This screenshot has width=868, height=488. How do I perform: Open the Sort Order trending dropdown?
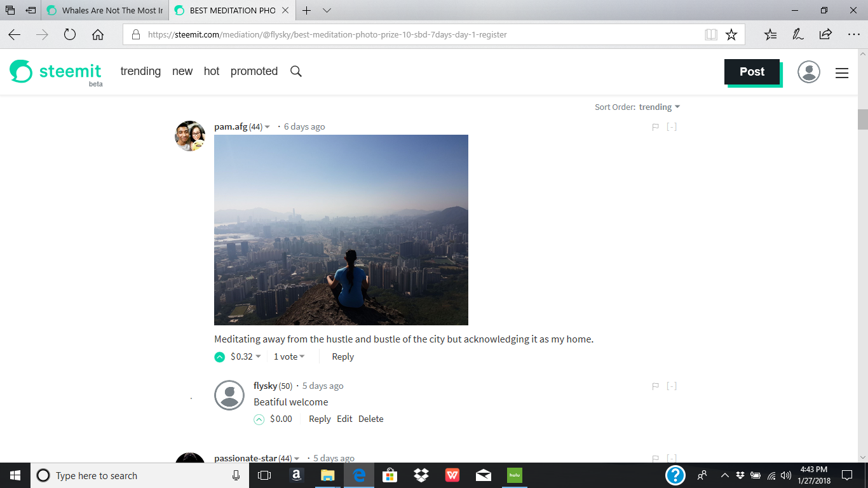(660, 107)
